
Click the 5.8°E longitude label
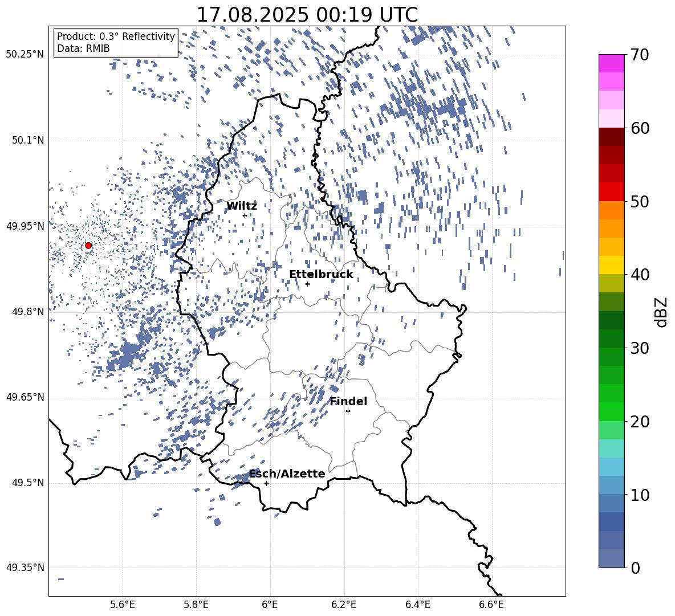196,605
